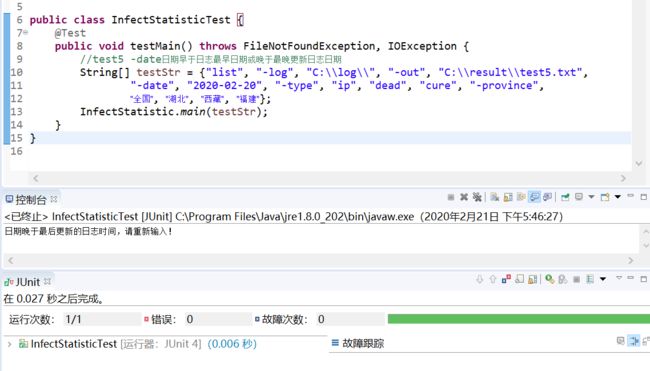The width and height of the screenshot is (650, 371).
Task: Click the Terminate button in console toolbar
Action: [x=451, y=197]
